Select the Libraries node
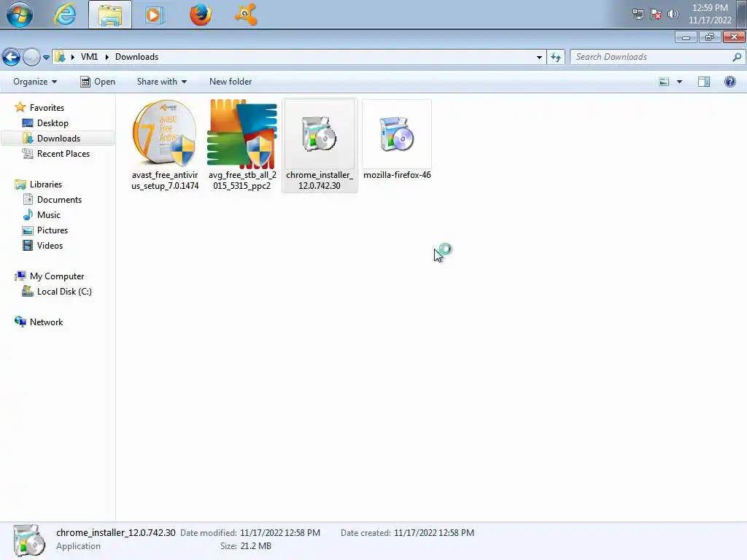The width and height of the screenshot is (747, 560). [46, 184]
